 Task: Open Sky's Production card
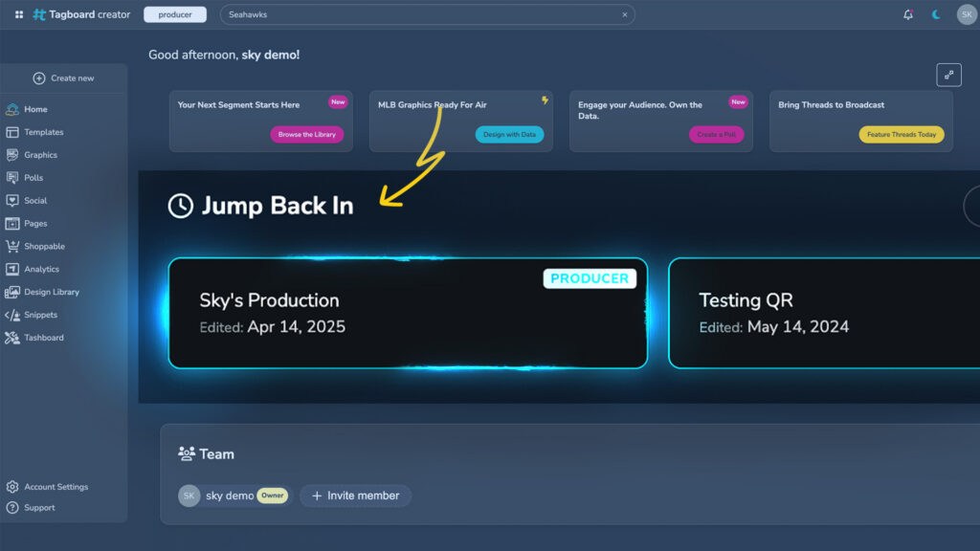(x=408, y=313)
